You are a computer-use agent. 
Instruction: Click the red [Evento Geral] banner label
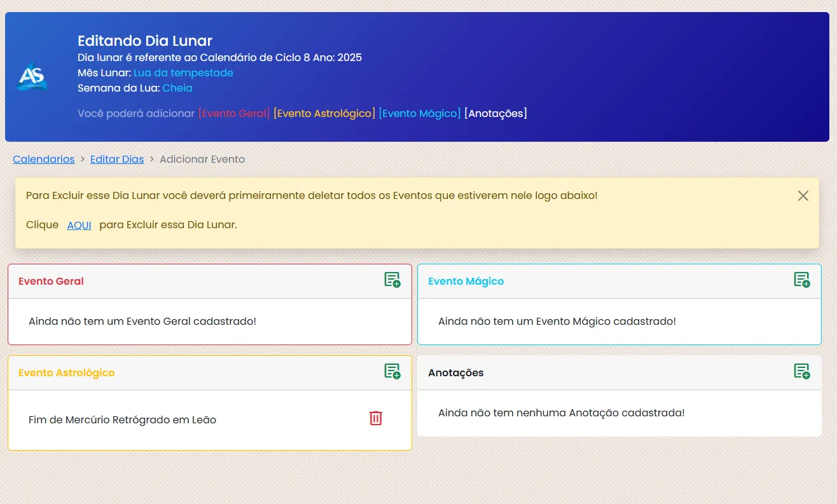pyautogui.click(x=234, y=113)
